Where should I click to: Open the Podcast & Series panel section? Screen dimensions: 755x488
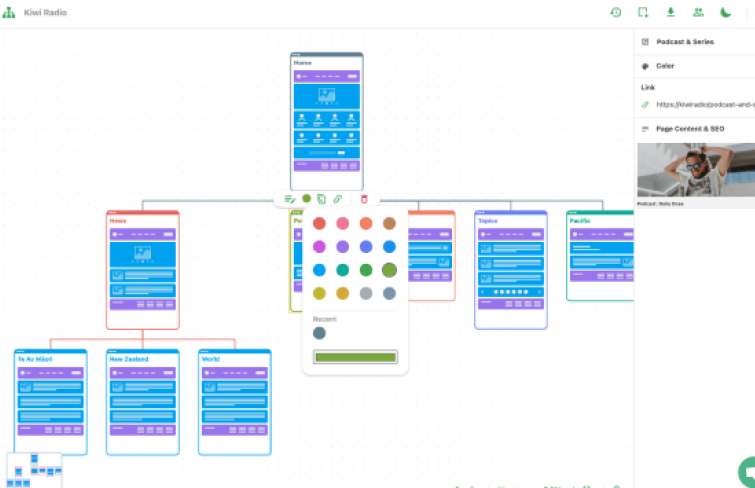tap(694, 42)
